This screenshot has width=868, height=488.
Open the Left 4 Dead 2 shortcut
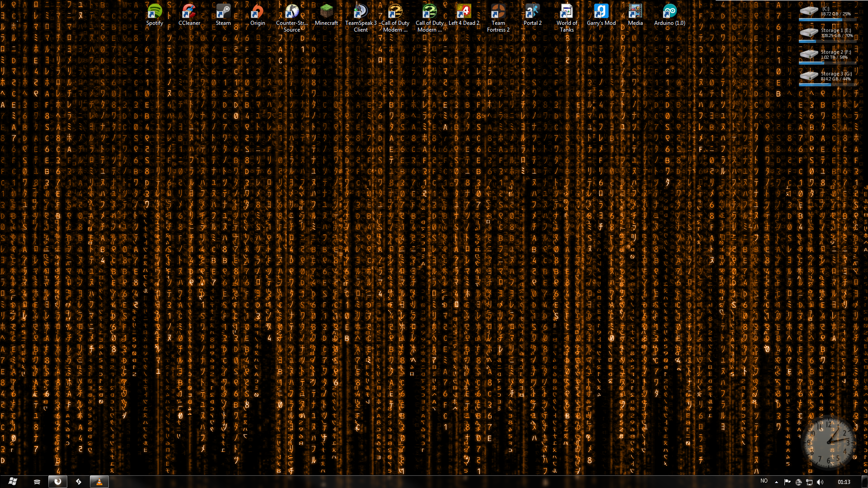(x=464, y=15)
